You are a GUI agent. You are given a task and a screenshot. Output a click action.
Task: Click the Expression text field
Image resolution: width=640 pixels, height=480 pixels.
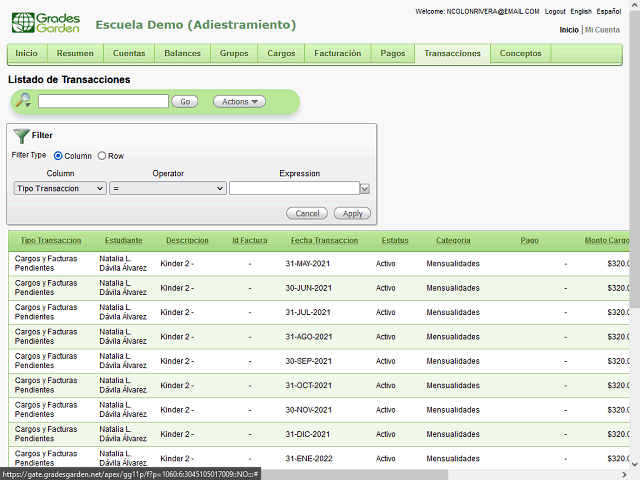pyautogui.click(x=293, y=188)
